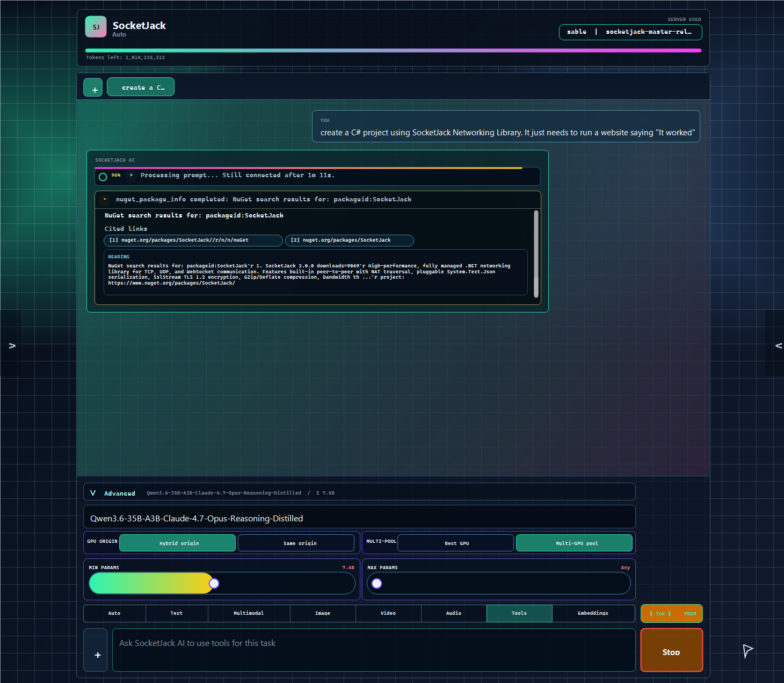Select Multi-GPU pool option
This screenshot has width=784, height=683.
click(x=574, y=543)
